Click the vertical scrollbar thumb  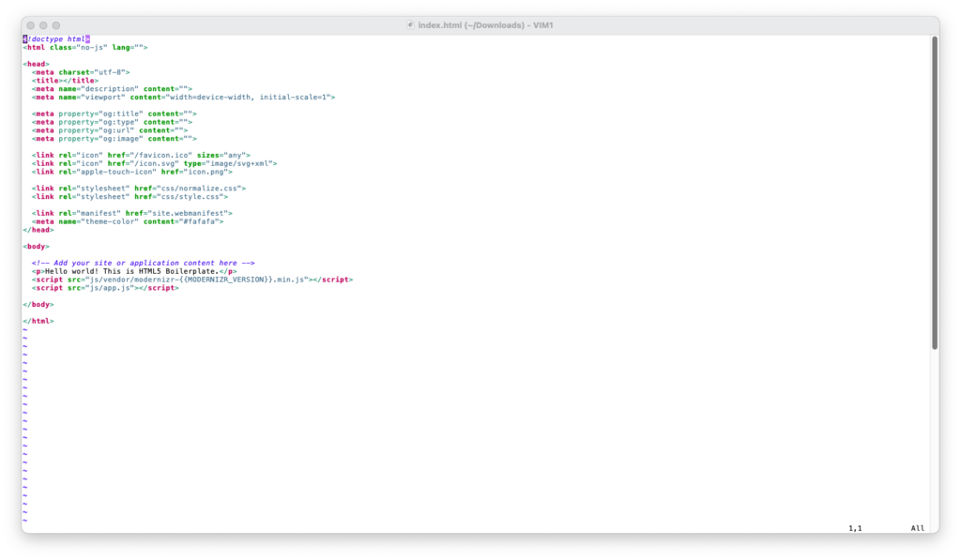pyautogui.click(x=934, y=193)
